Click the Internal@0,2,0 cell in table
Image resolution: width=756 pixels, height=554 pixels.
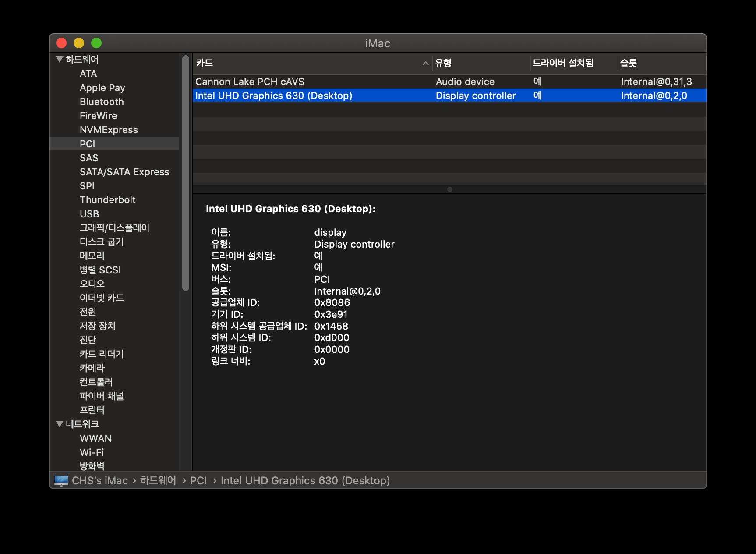[654, 96]
